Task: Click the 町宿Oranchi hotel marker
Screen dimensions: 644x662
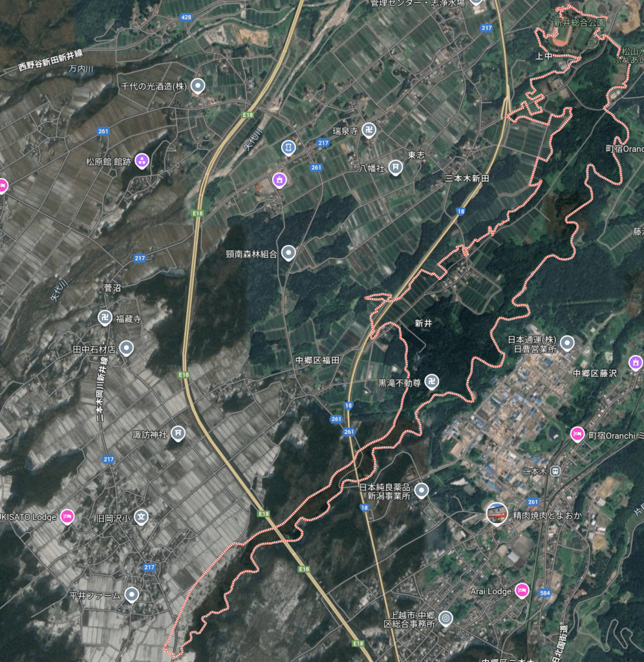Action: (x=577, y=434)
